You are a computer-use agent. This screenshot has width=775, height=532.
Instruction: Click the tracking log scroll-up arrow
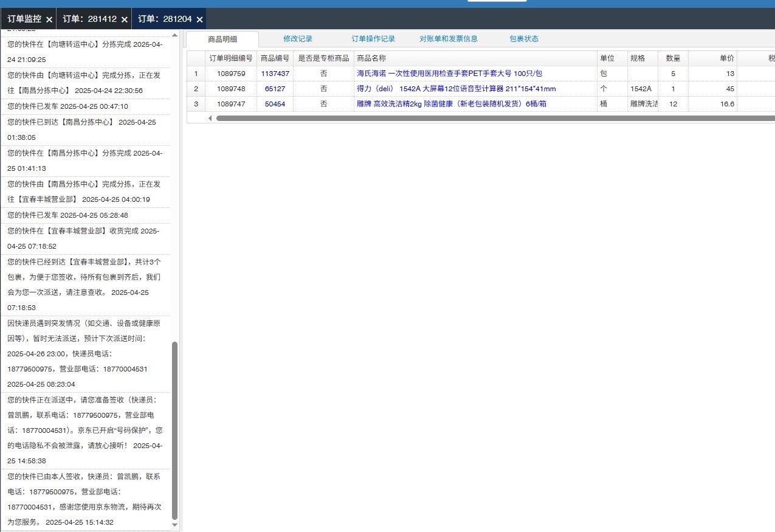click(x=175, y=35)
